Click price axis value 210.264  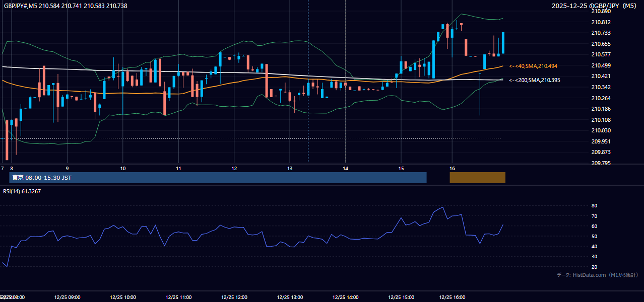click(600, 98)
